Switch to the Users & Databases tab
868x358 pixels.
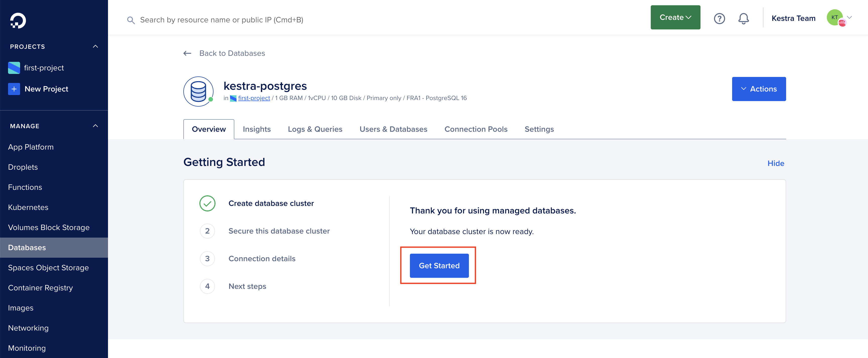point(394,129)
